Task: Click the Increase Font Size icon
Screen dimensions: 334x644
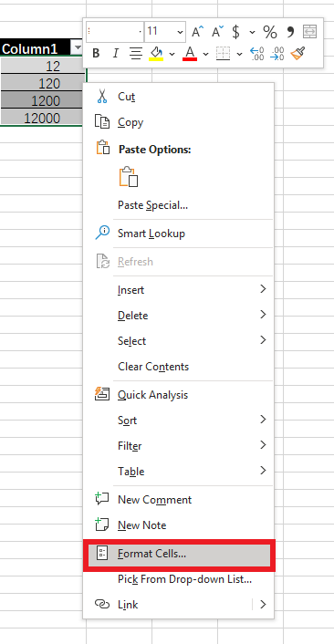Action: [x=198, y=32]
